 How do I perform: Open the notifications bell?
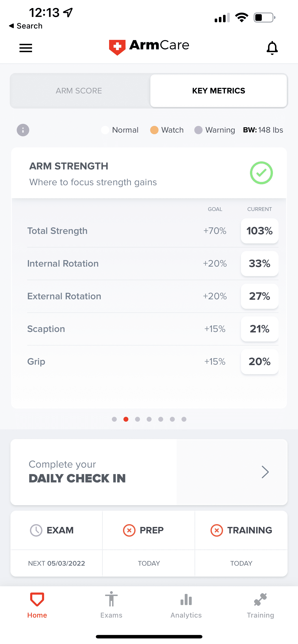tap(272, 48)
